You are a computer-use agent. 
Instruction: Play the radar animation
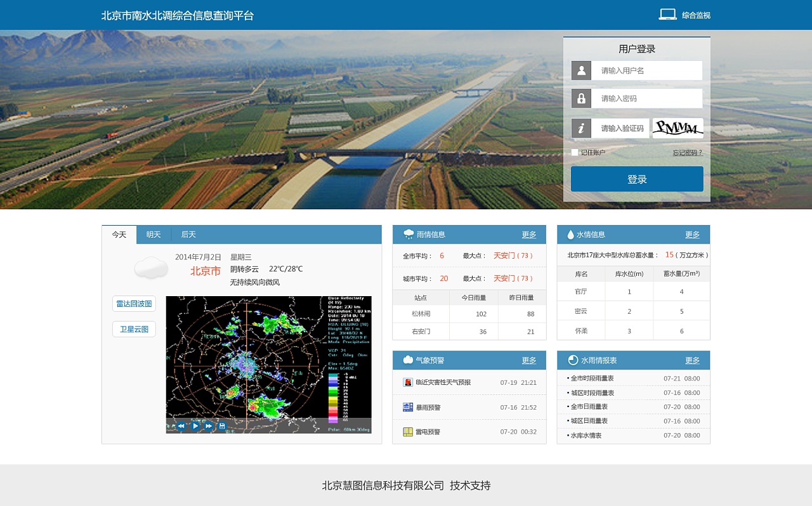pyautogui.click(x=195, y=426)
